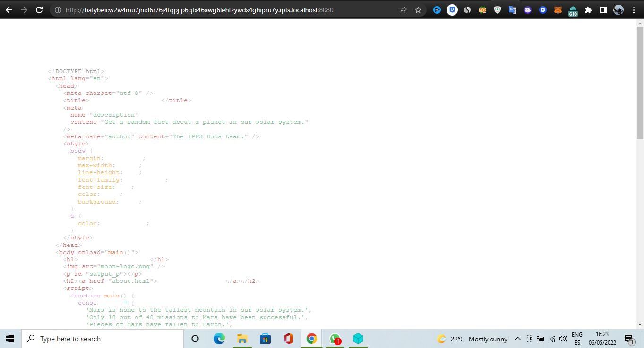This screenshot has width=644, height=348.
Task: Open the MetaMask extension
Action: pos(558,9)
